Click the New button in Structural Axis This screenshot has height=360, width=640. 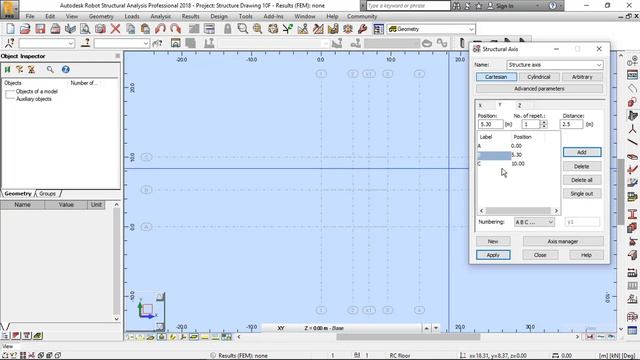(493, 242)
